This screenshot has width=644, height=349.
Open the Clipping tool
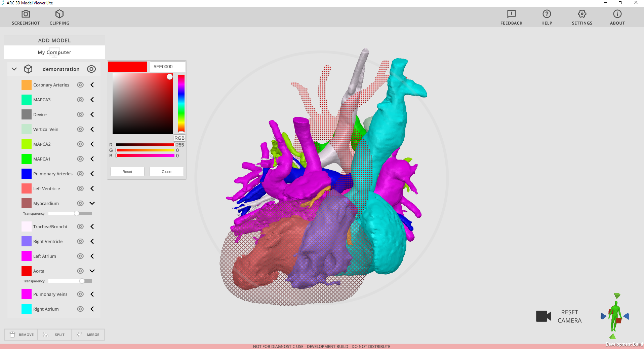(59, 16)
